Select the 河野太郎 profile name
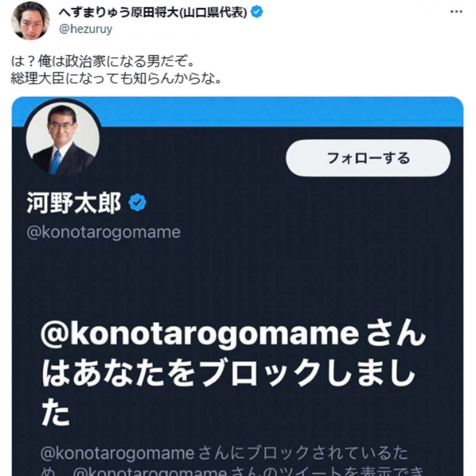This screenshot has height=476, width=476. [74, 203]
